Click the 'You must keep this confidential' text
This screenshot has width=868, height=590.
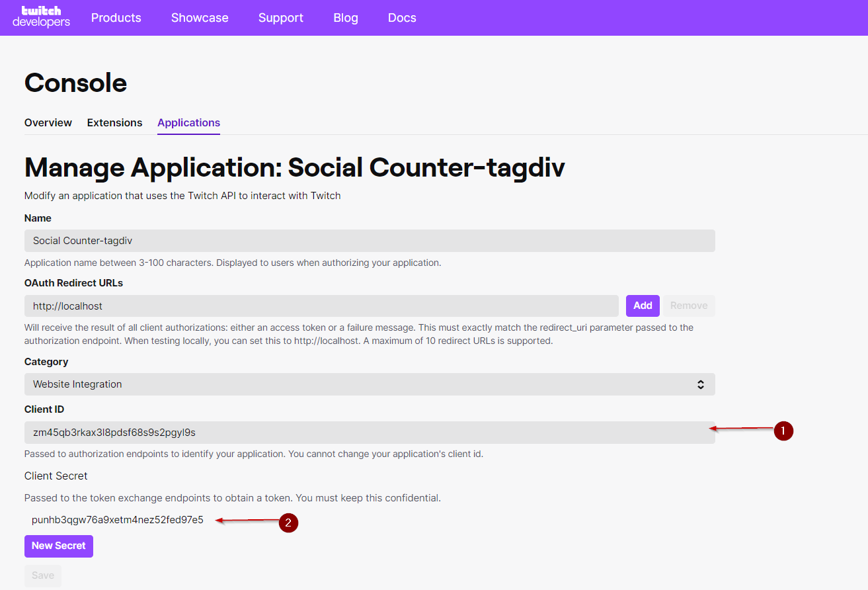click(369, 497)
